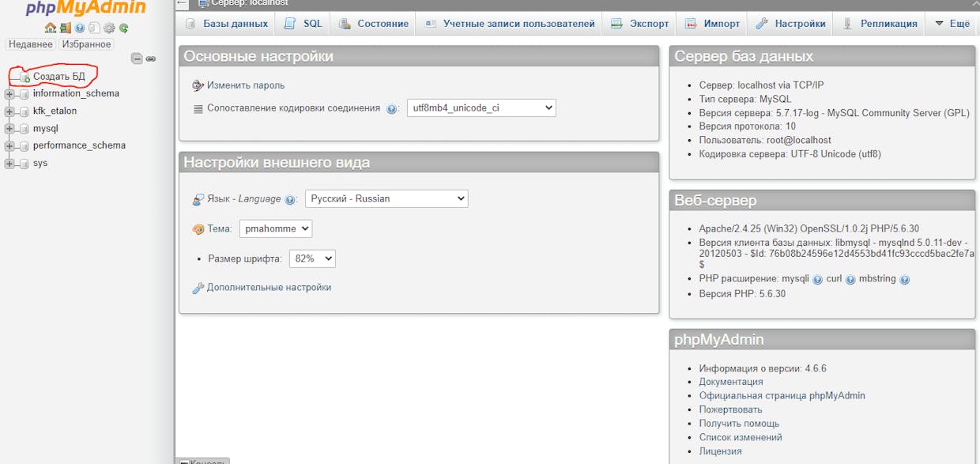980x464 pixels.
Task: Select the sys database name
Action: (40, 164)
